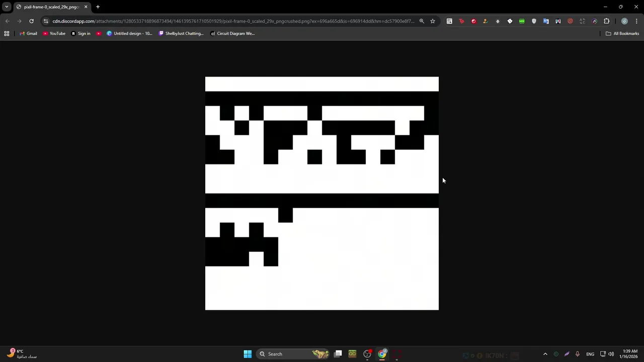Open the All Bookmarks folder
Screen dimensions: 644x362
(622, 33)
